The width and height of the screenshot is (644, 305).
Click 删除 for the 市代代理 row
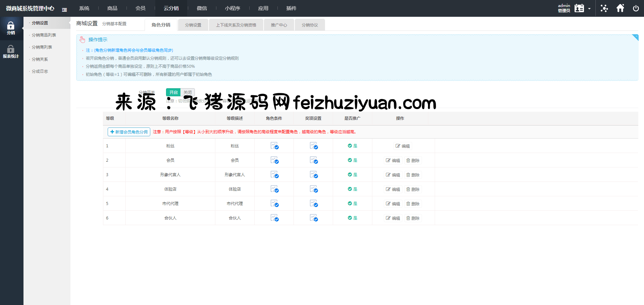pos(413,204)
